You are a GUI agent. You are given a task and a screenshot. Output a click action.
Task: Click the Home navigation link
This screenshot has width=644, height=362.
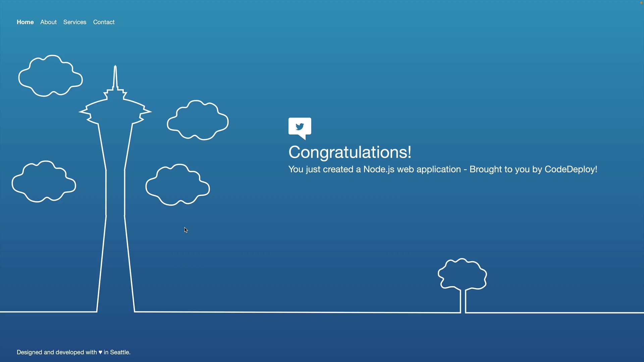point(25,22)
